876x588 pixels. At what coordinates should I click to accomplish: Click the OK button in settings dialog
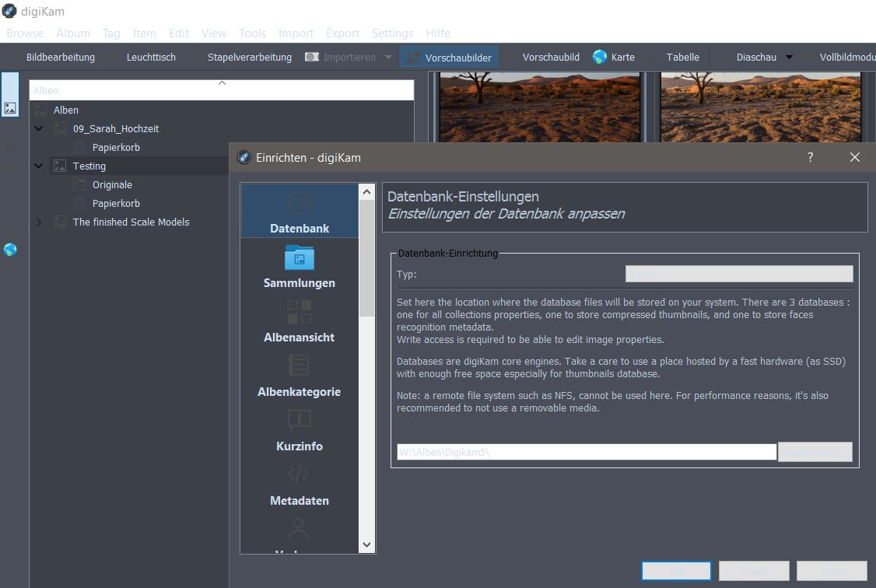(676, 571)
